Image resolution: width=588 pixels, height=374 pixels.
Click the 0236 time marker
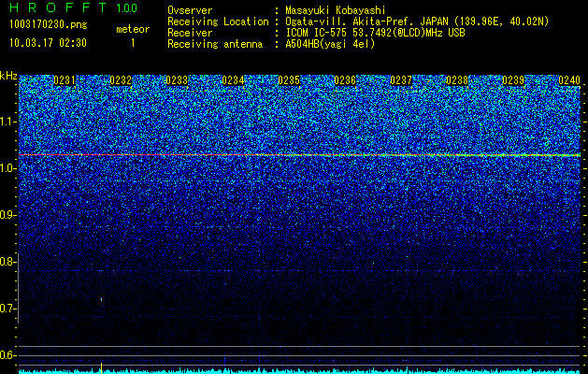coord(345,80)
